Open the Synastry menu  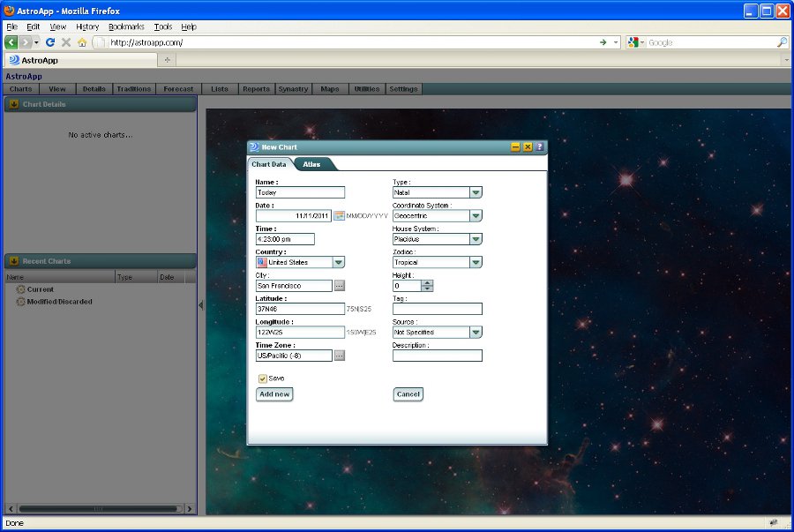coord(293,89)
